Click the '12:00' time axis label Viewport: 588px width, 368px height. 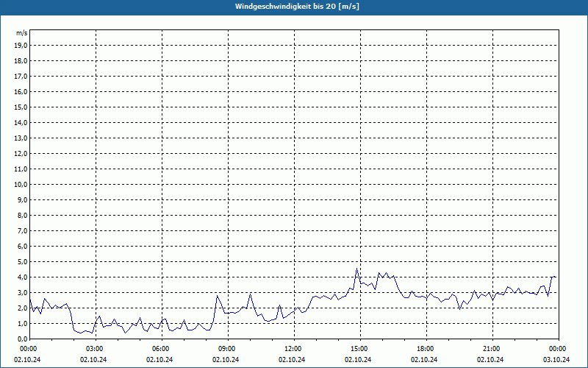(294, 349)
